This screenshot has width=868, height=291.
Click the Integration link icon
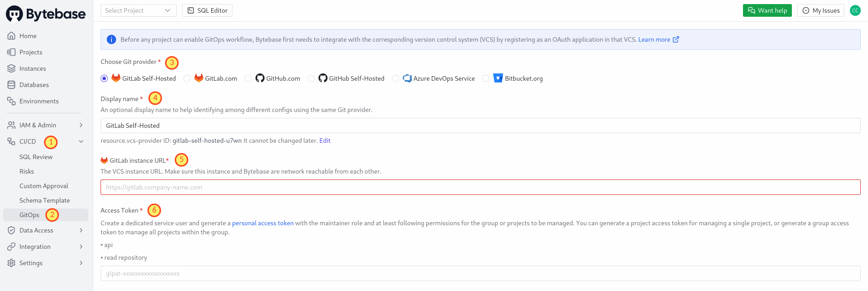[x=11, y=247]
